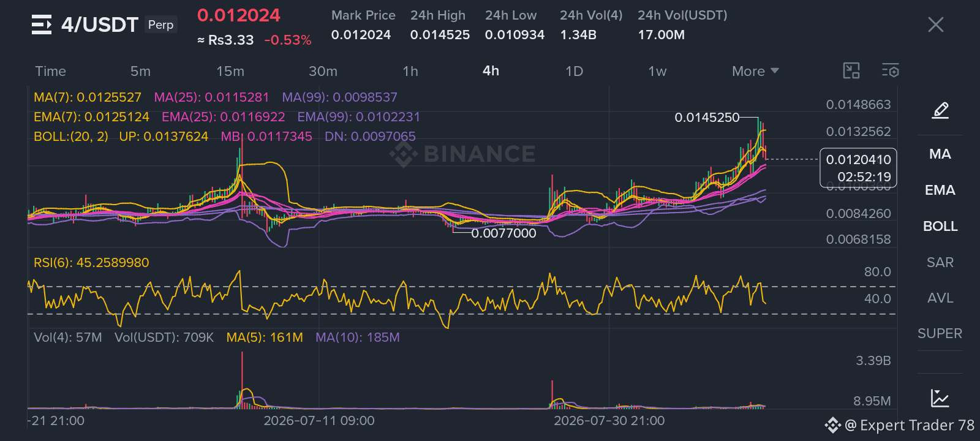This screenshot has height=441, width=980.
Task: Open the chart indicator settings icon
Action: tap(891, 71)
